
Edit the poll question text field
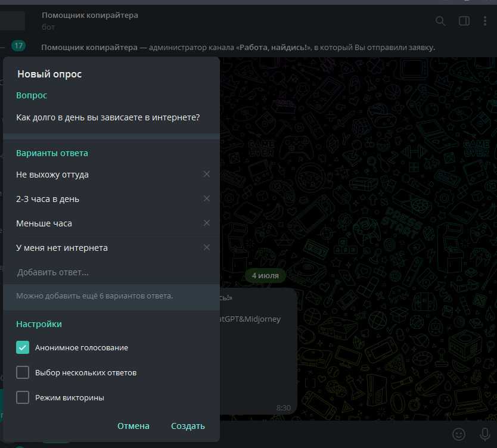(x=108, y=117)
